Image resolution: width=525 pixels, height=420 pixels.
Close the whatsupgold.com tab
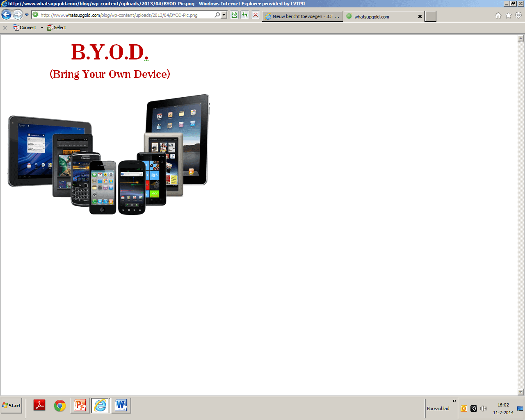[x=420, y=16]
